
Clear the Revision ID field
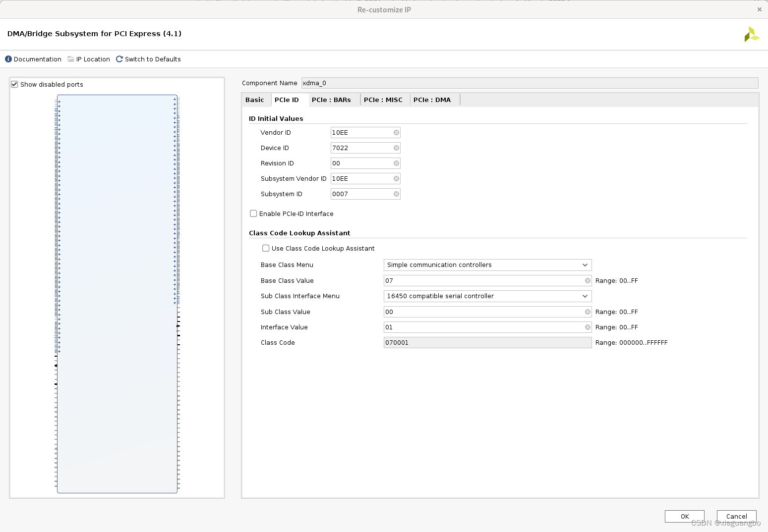[x=396, y=163]
